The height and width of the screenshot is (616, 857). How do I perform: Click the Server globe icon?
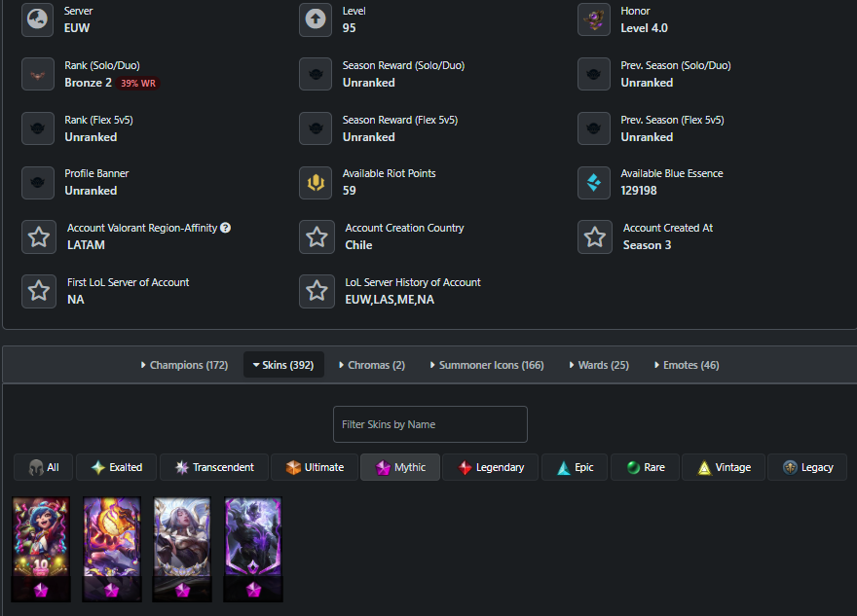pos(38,19)
